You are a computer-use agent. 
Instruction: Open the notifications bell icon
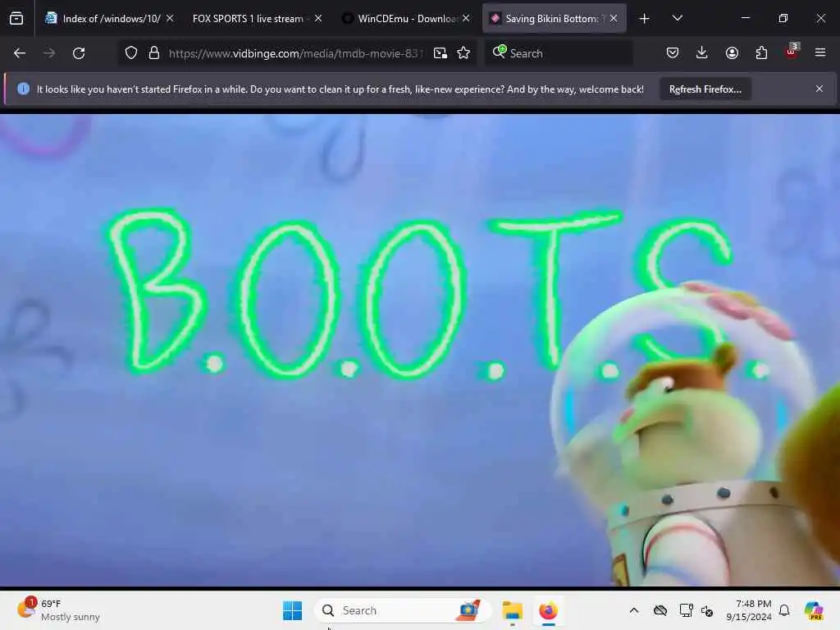coord(784,610)
